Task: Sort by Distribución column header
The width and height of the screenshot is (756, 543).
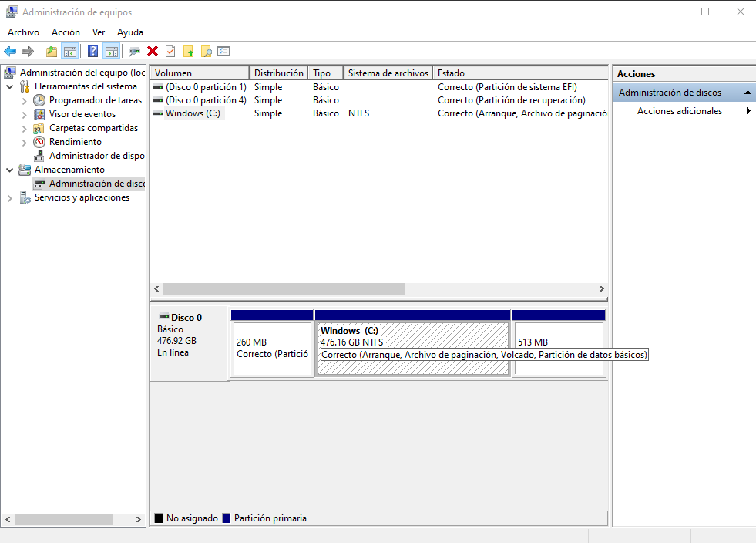Action: click(278, 73)
